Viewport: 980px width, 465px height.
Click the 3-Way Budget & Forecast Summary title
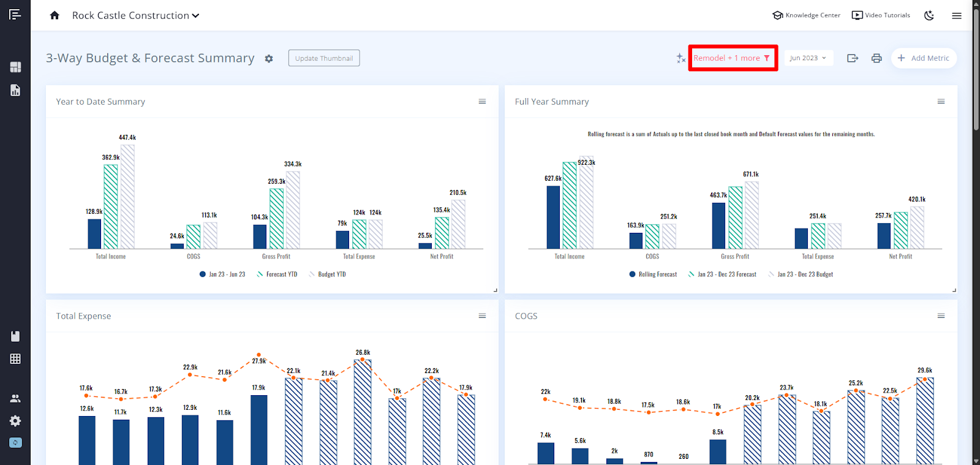tap(150, 58)
